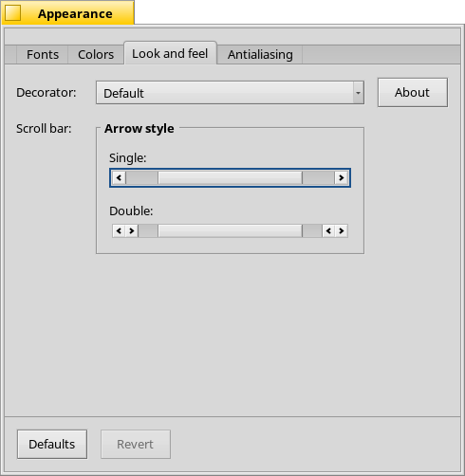The image size is (465, 476).
Task: Click first left arrow on Double scroll bar
Action: (119, 230)
